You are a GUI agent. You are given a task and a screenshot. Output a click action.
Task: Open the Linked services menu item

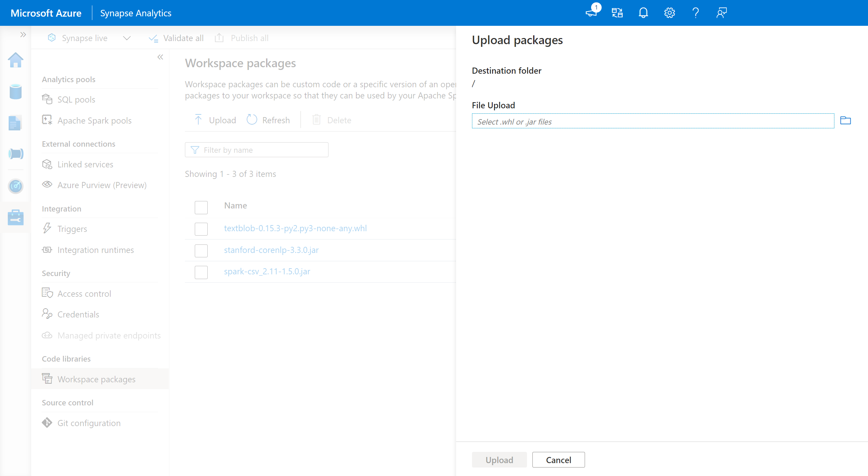coord(85,164)
